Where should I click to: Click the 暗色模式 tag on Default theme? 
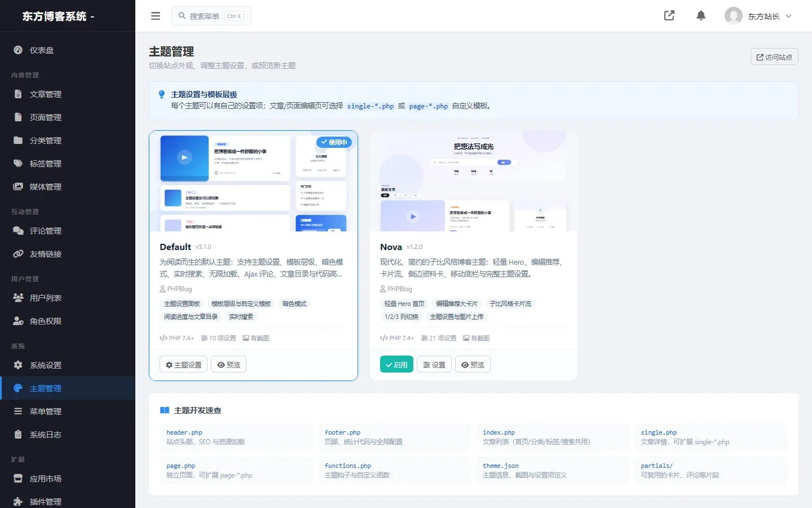point(294,304)
